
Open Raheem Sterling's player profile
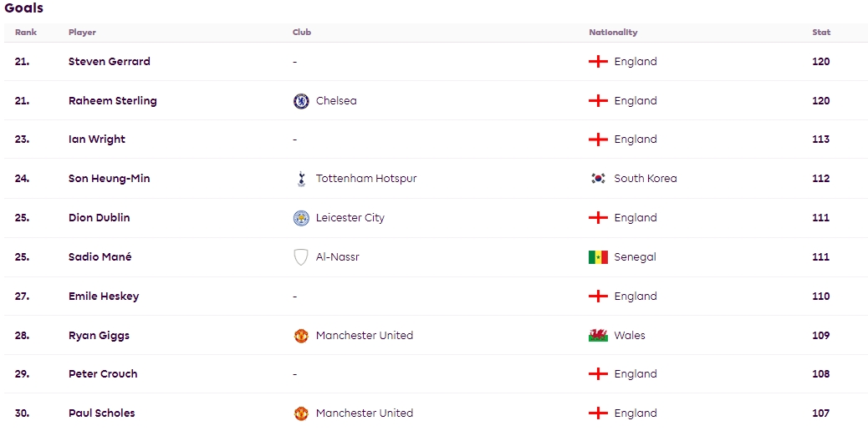coord(112,101)
